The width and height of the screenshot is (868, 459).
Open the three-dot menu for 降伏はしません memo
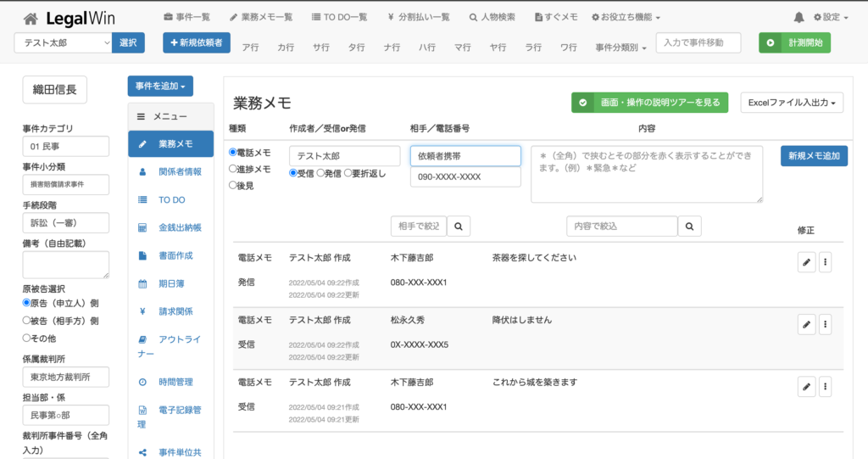coord(825,324)
